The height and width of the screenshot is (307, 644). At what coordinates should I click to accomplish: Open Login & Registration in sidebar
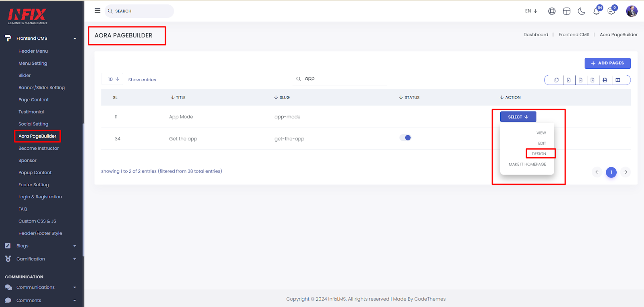pos(40,197)
